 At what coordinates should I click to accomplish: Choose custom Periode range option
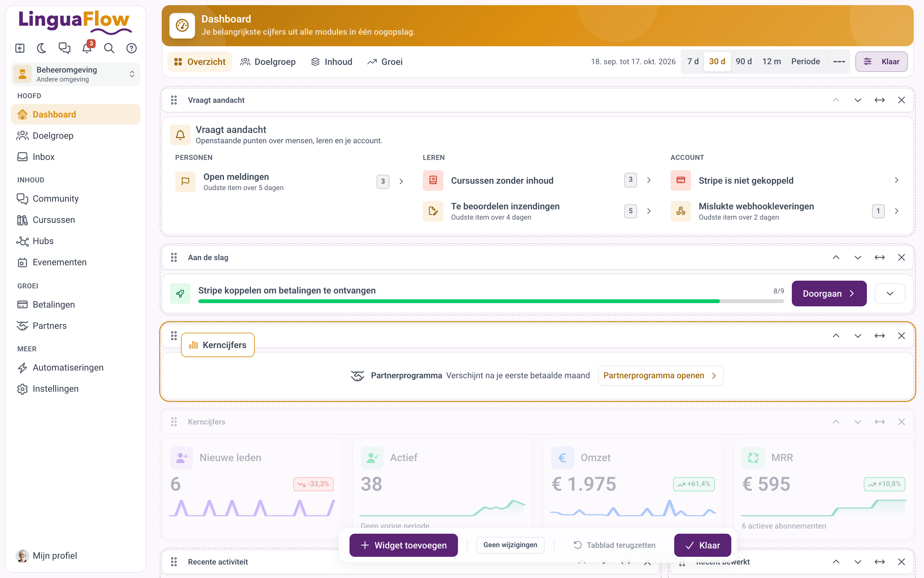point(805,62)
